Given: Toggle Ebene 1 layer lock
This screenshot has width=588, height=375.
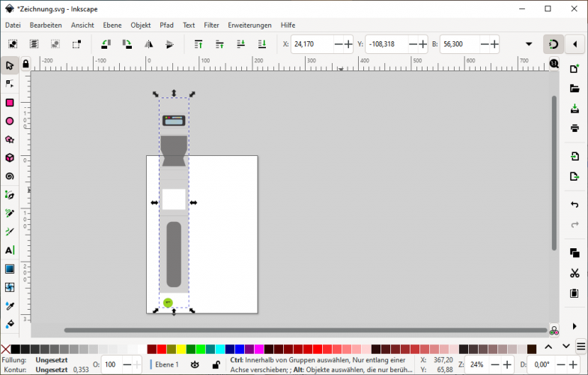Looking at the screenshot, I should pyautogui.click(x=216, y=364).
